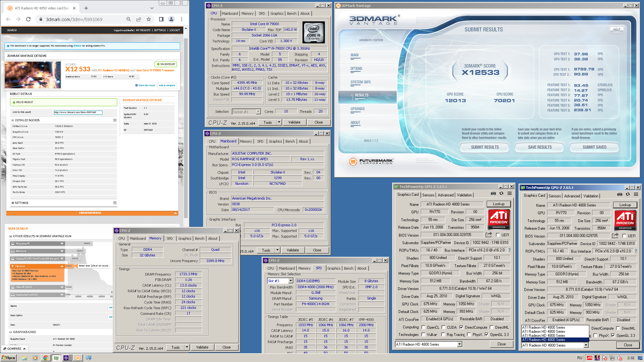Toggle browser side panel icon

click(161, 19)
